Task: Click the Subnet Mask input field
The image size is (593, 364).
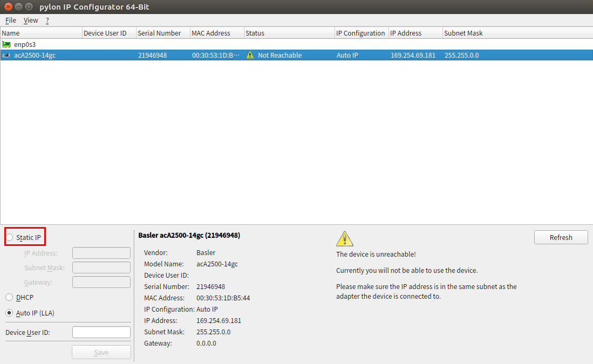Action: pos(101,267)
